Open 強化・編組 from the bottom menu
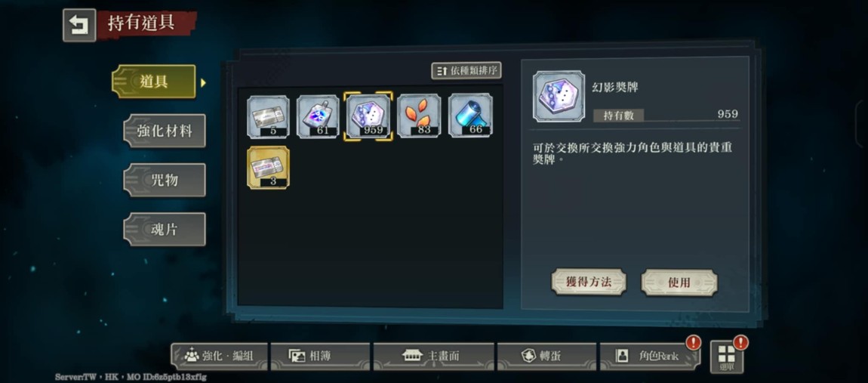 pos(219,356)
